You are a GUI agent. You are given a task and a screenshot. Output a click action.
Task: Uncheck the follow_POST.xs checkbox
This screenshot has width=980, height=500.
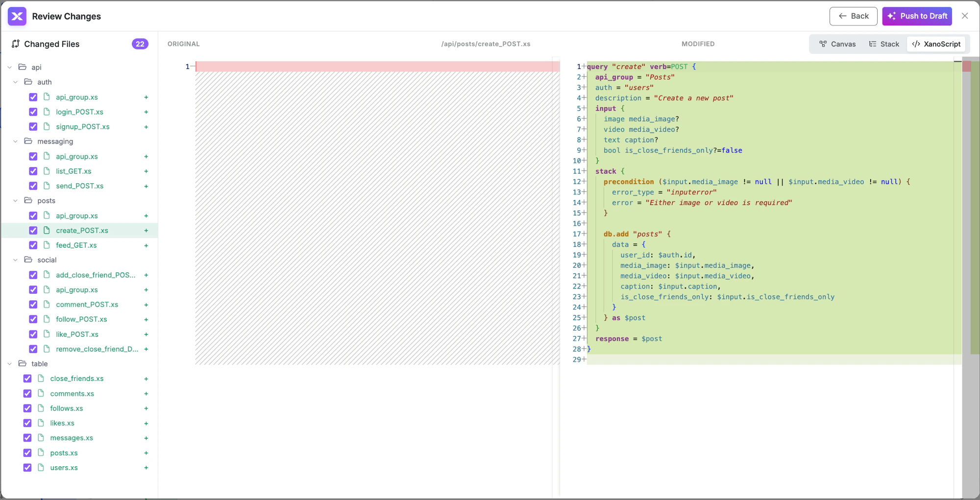coord(33,319)
